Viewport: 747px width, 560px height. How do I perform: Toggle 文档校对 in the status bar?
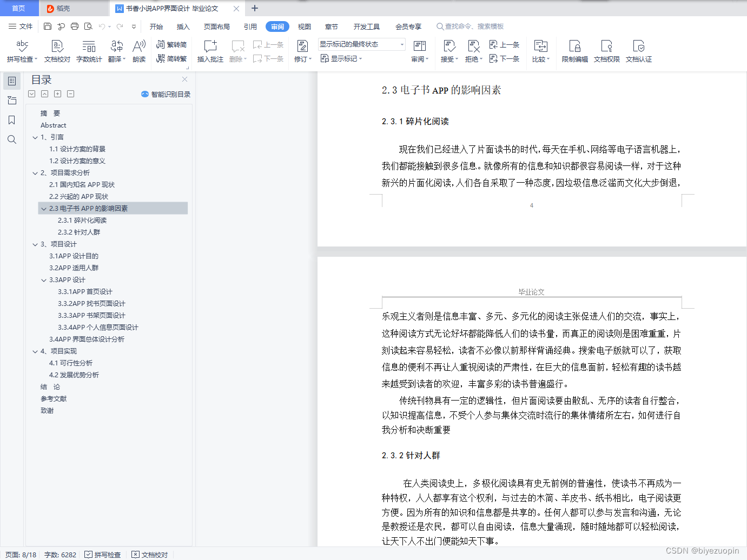(150, 555)
